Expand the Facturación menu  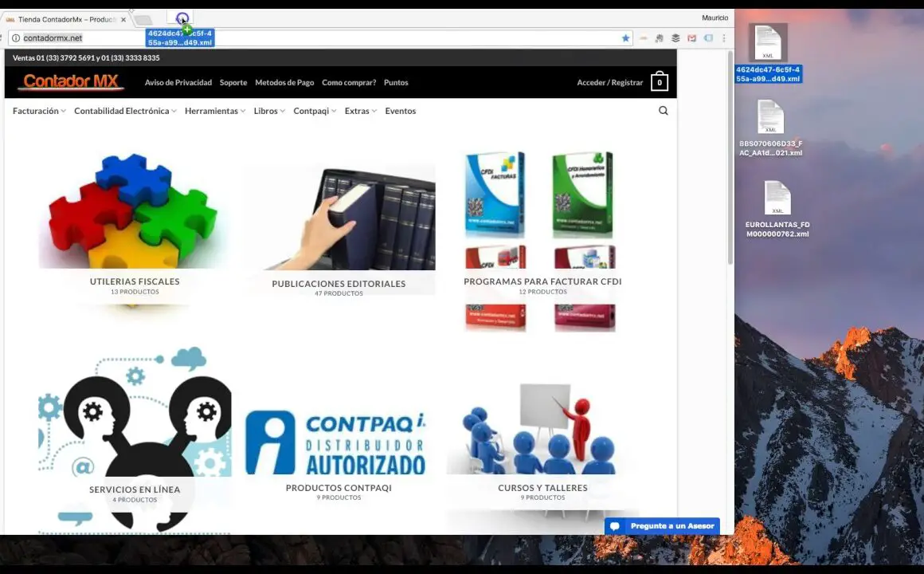pyautogui.click(x=39, y=111)
